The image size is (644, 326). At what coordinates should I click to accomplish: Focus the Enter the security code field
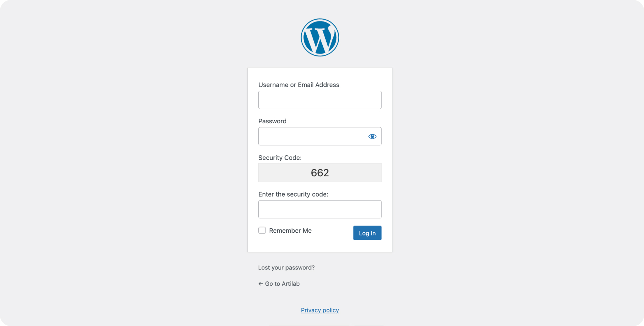[x=320, y=209]
